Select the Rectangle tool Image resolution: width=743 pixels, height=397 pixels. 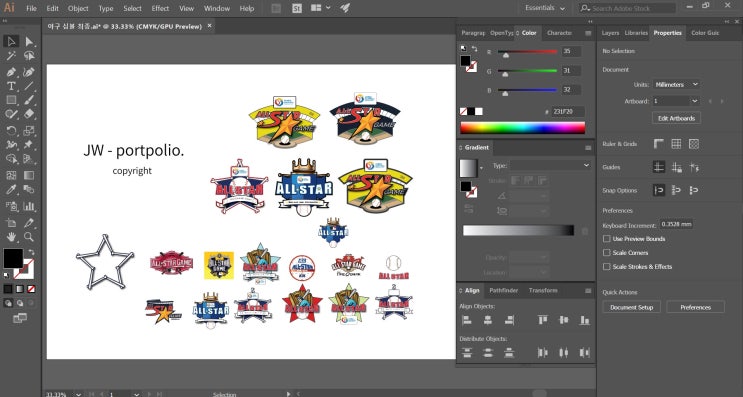click(11, 100)
